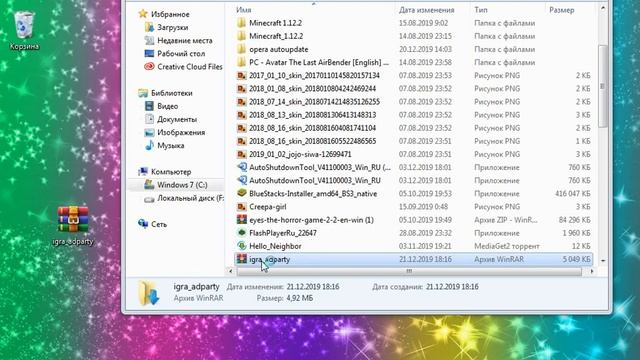Select the igra_adparty archive on the desktop

[73, 225]
